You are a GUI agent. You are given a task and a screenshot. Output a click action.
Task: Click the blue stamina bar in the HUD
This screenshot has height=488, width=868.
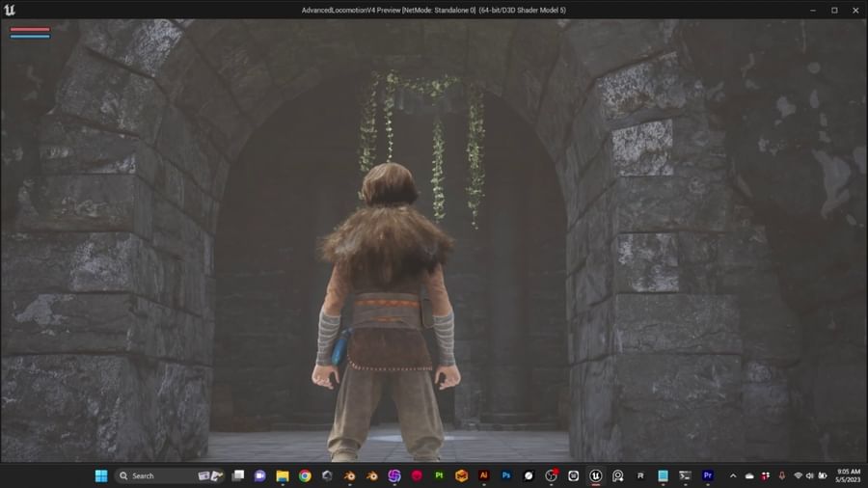[x=30, y=37]
